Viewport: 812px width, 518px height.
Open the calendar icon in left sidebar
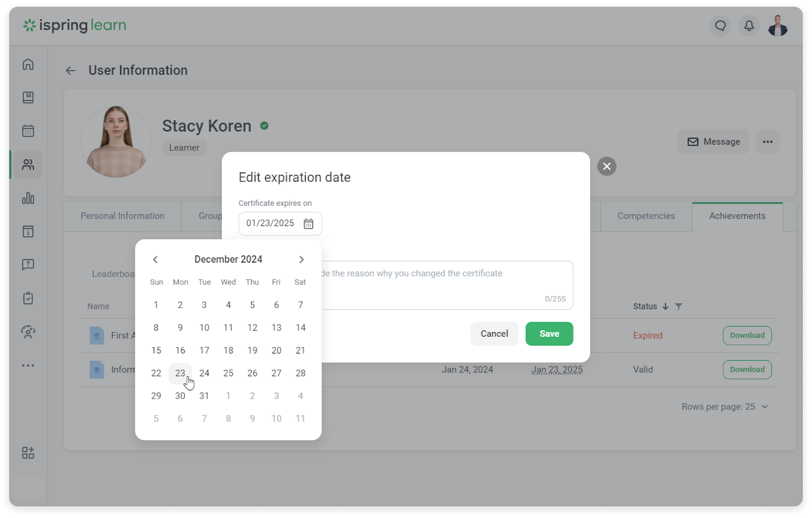point(28,131)
